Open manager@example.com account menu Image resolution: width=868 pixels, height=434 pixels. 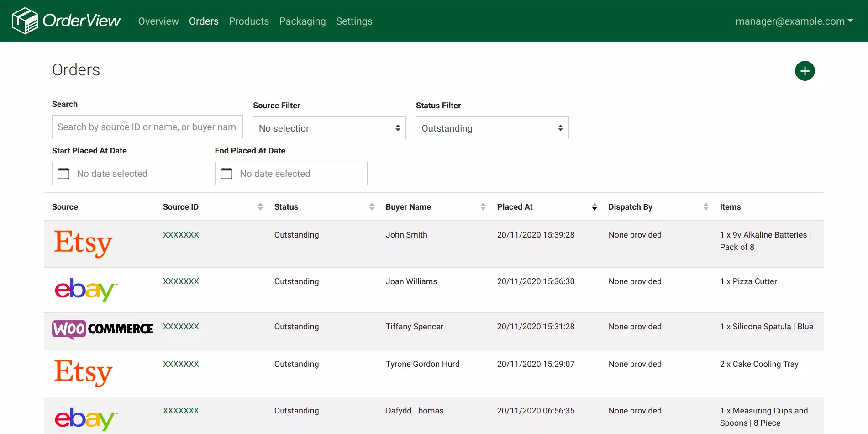coord(794,21)
